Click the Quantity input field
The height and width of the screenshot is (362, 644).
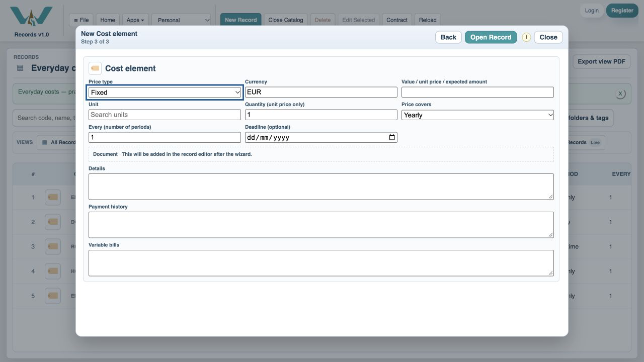point(321,115)
